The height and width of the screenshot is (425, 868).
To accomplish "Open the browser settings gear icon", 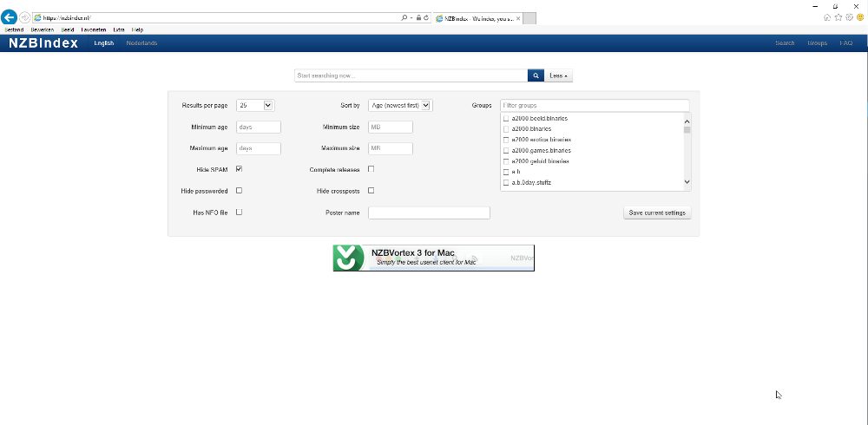I will [848, 17].
